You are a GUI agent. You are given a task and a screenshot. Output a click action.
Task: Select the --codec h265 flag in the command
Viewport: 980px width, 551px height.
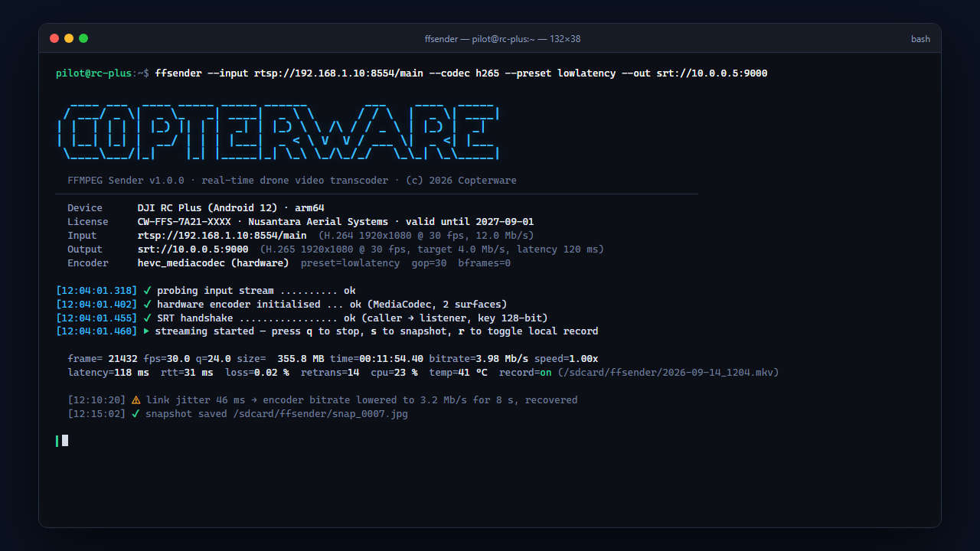click(x=464, y=73)
